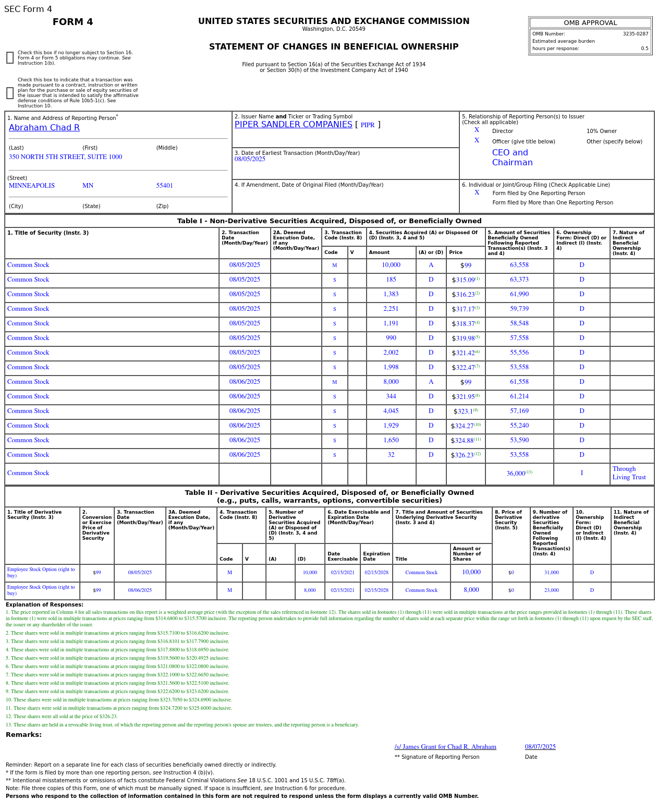659x812 pixels.
Task: Click the M code in the 08/06/2025 Common Stock row
Action: tap(335, 382)
